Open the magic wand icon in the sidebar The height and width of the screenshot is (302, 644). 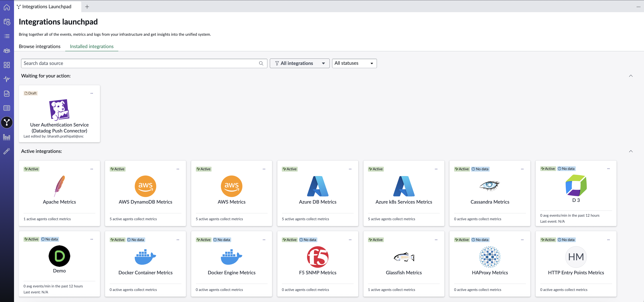pos(7,151)
